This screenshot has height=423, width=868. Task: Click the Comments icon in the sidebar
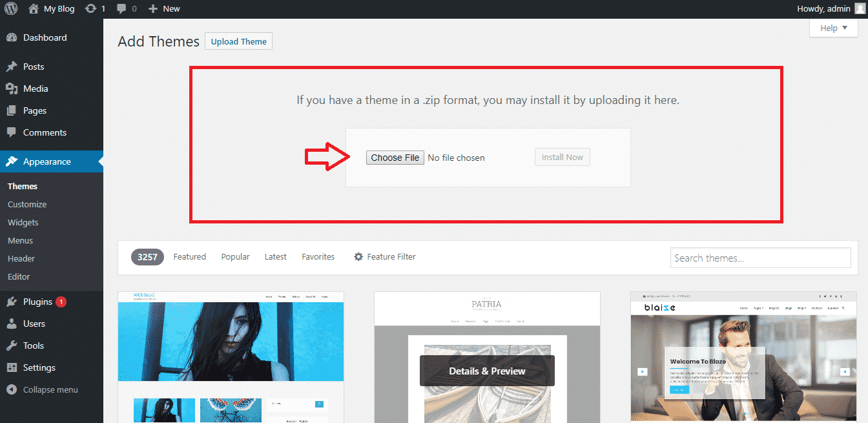tap(12, 132)
